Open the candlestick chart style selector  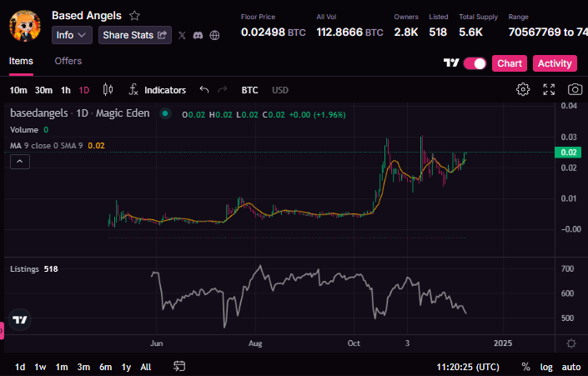pos(108,89)
